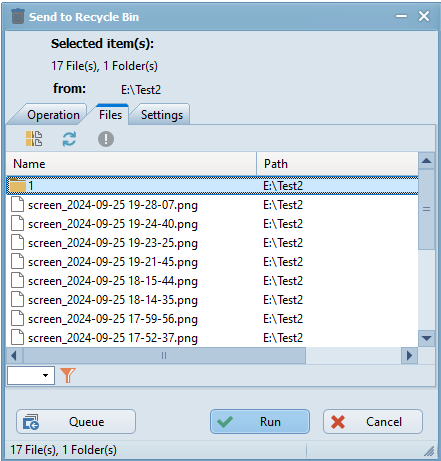Sort by the Name column header
This screenshot has height=461, width=441.
pyautogui.click(x=131, y=164)
